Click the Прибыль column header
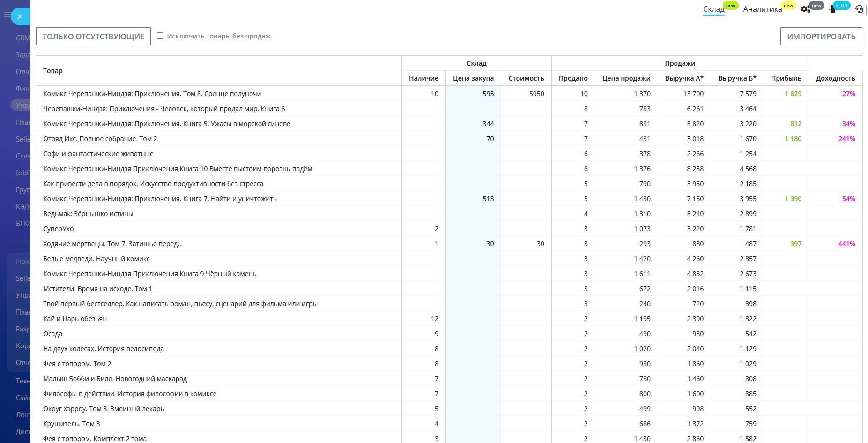The width and height of the screenshot is (868, 443). click(x=786, y=78)
